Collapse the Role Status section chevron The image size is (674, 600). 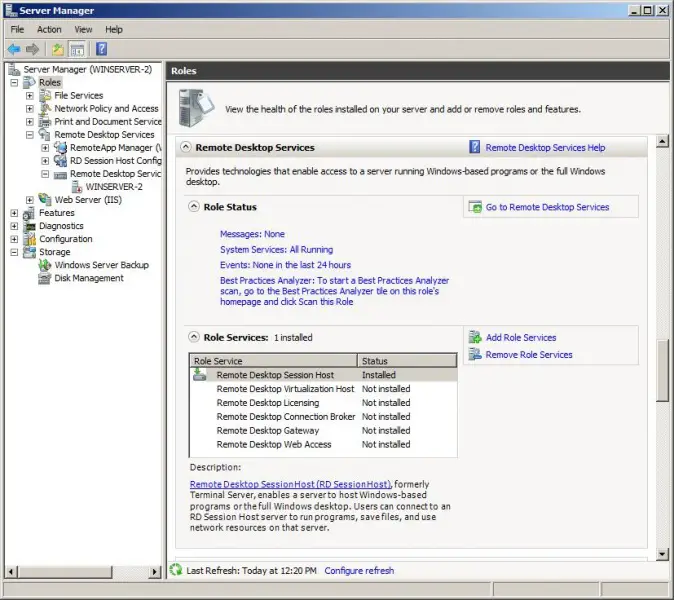(x=194, y=207)
